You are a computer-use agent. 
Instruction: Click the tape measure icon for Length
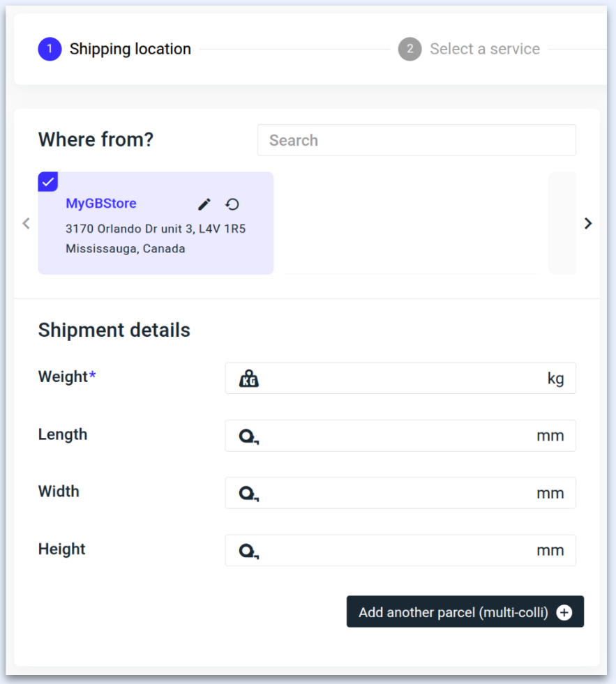pos(248,436)
